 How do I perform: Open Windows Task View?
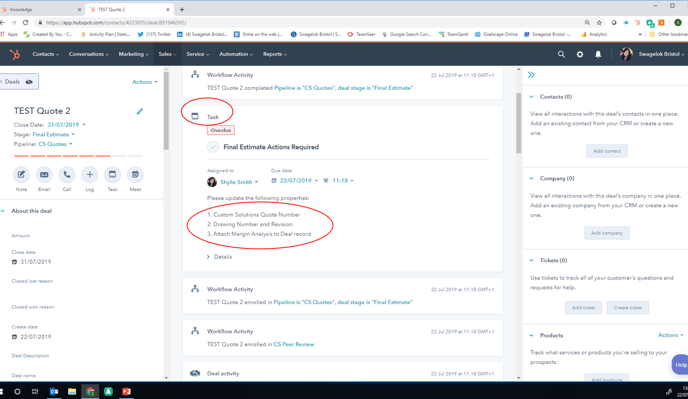[35, 392]
